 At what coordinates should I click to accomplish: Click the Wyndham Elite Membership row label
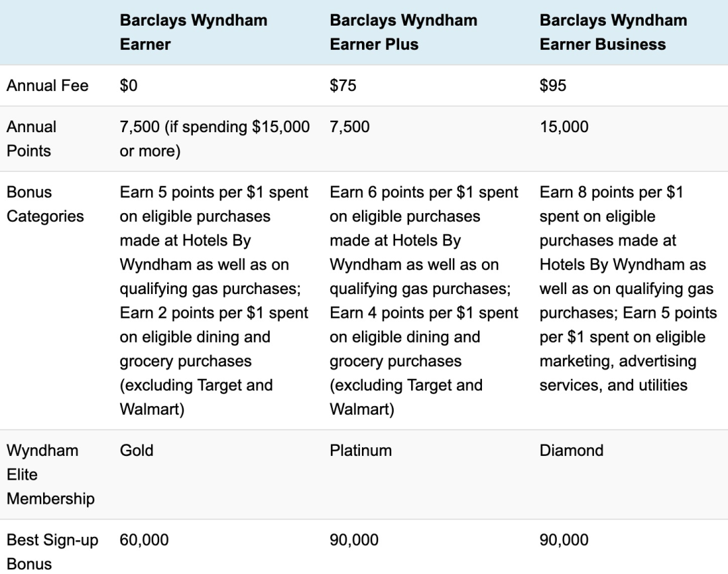pyautogui.click(x=51, y=474)
